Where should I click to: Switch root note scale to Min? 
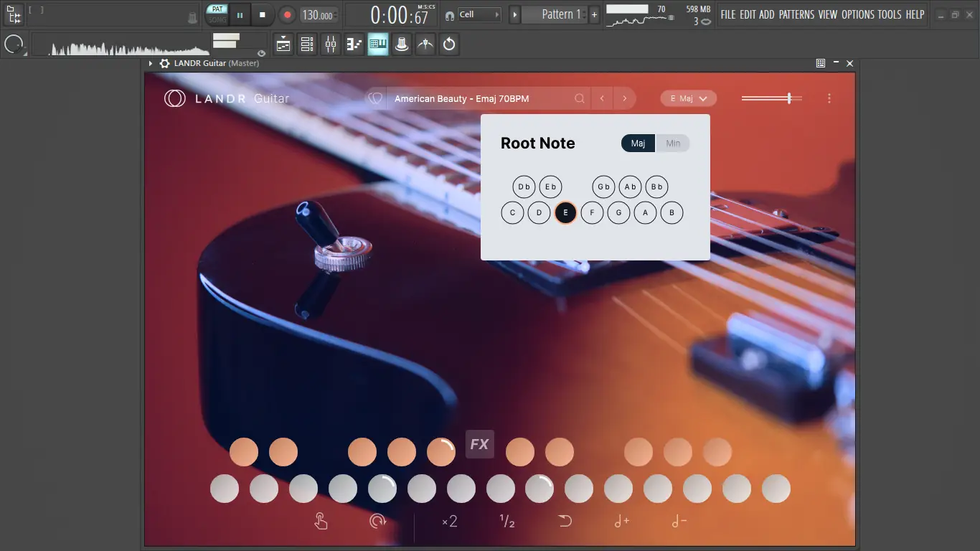click(673, 143)
